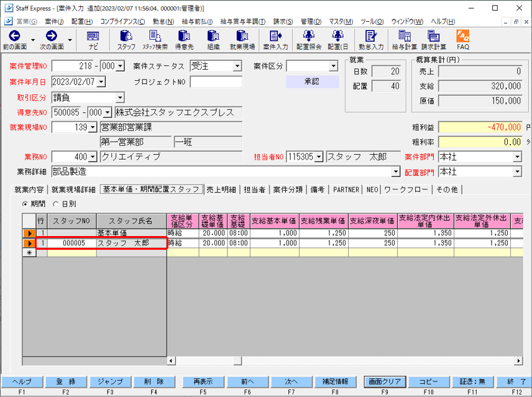Select the 期間 radio button
Image resolution: width=532 pixels, height=397 pixels.
25,204
